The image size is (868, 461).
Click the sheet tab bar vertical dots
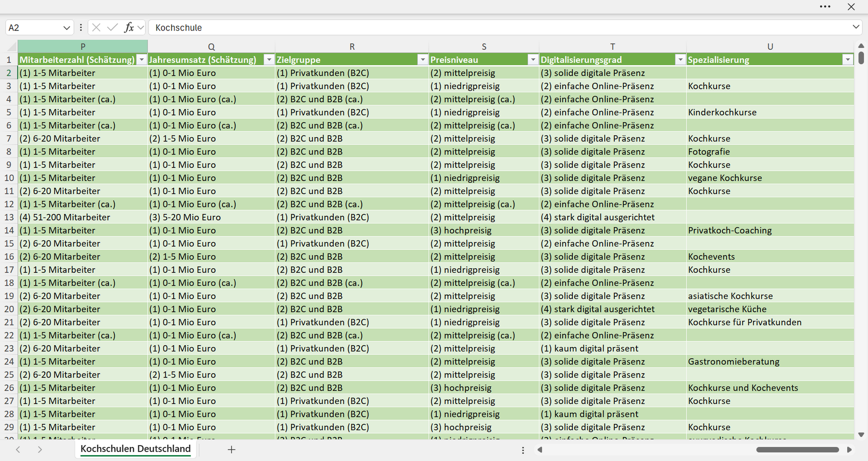pos(523,450)
